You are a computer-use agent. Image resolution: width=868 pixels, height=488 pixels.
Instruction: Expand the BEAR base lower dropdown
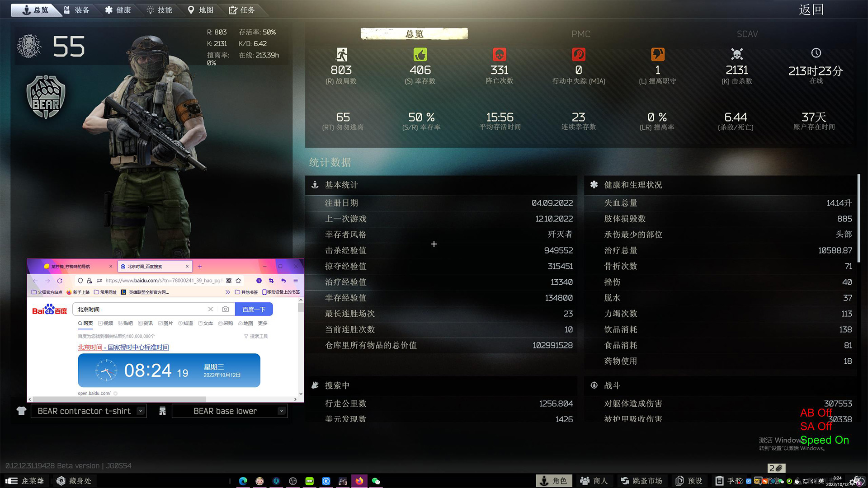coord(281,411)
